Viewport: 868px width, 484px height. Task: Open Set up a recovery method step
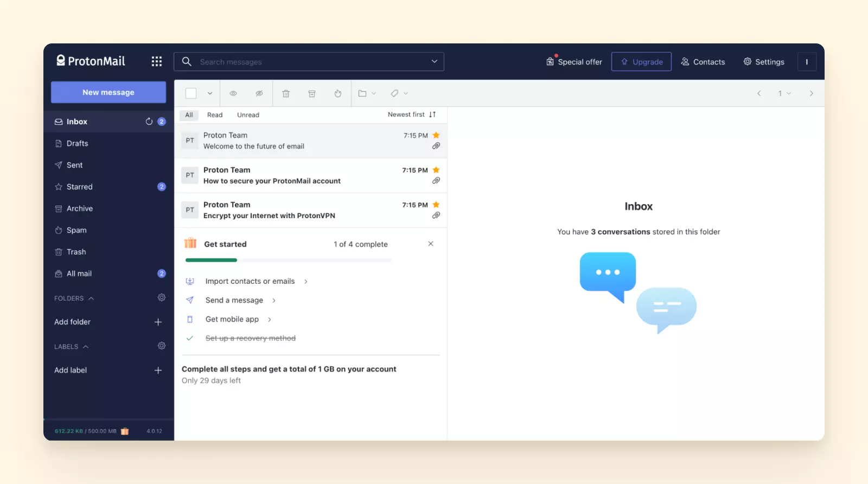click(x=251, y=338)
